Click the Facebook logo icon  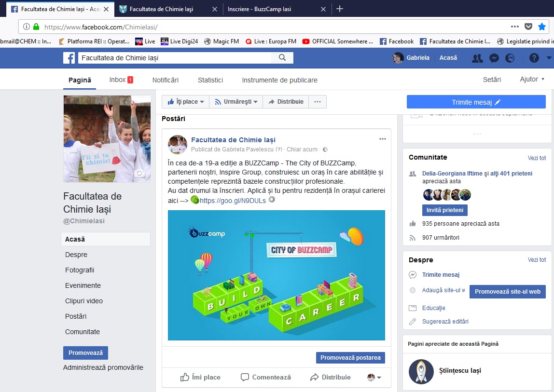click(69, 58)
